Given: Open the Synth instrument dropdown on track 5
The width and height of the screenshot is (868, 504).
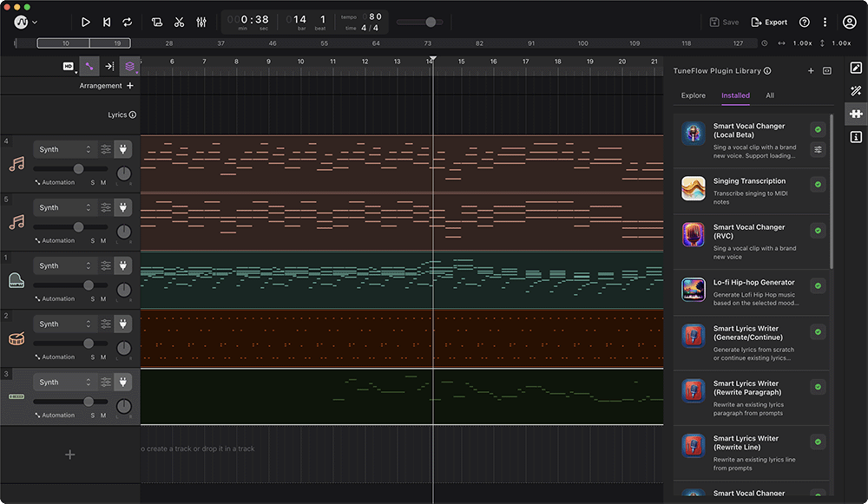Looking at the screenshot, I should [64, 207].
